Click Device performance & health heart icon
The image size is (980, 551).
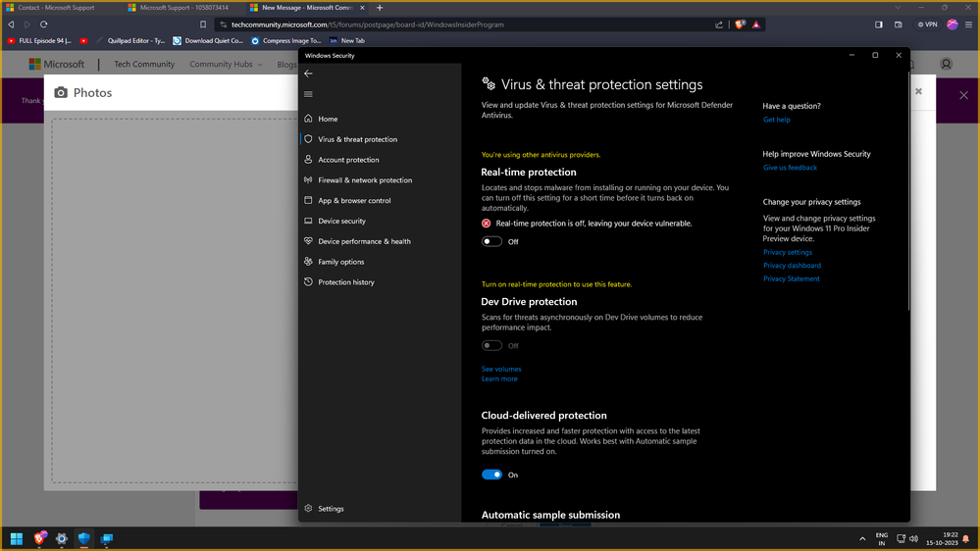pyautogui.click(x=308, y=241)
